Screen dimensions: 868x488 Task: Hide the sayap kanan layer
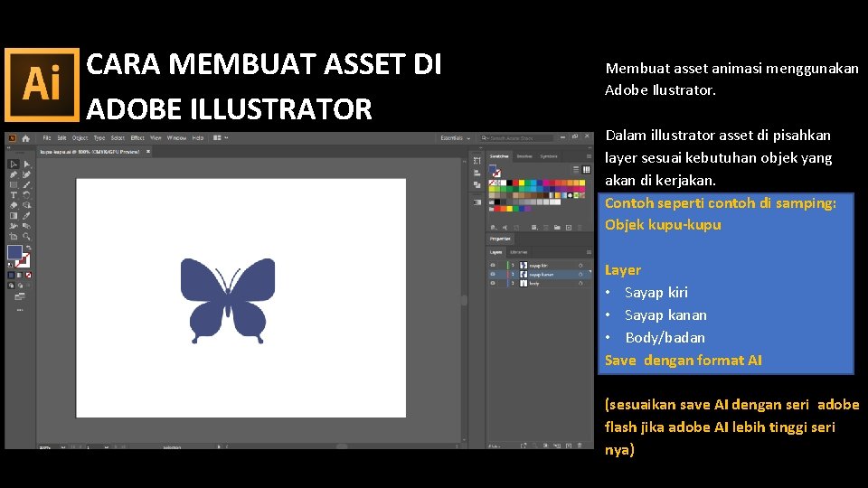point(493,275)
